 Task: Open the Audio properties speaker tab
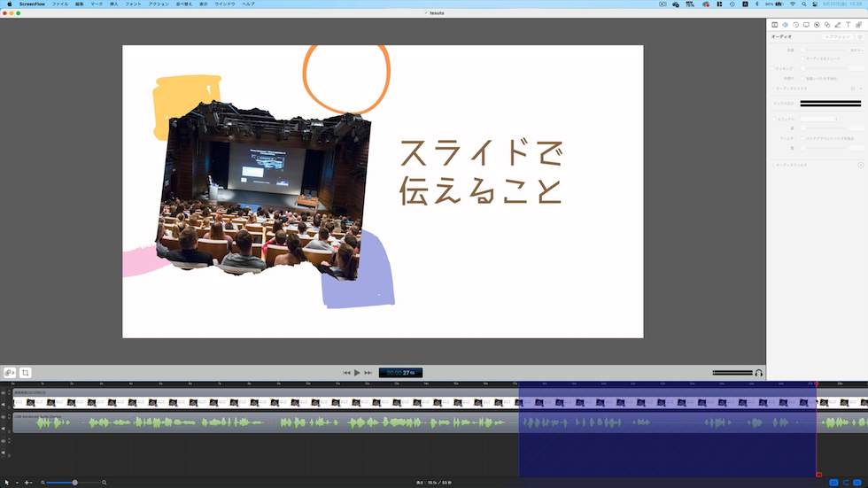tap(785, 25)
